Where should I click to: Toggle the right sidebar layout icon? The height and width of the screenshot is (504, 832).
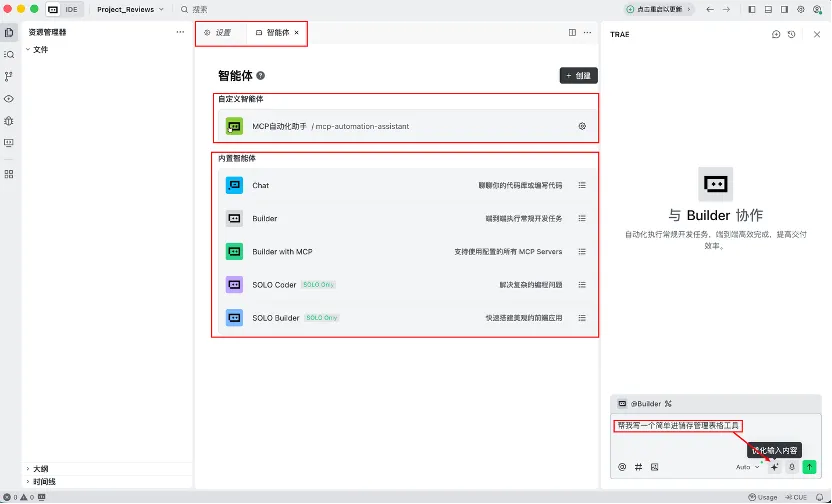784,10
